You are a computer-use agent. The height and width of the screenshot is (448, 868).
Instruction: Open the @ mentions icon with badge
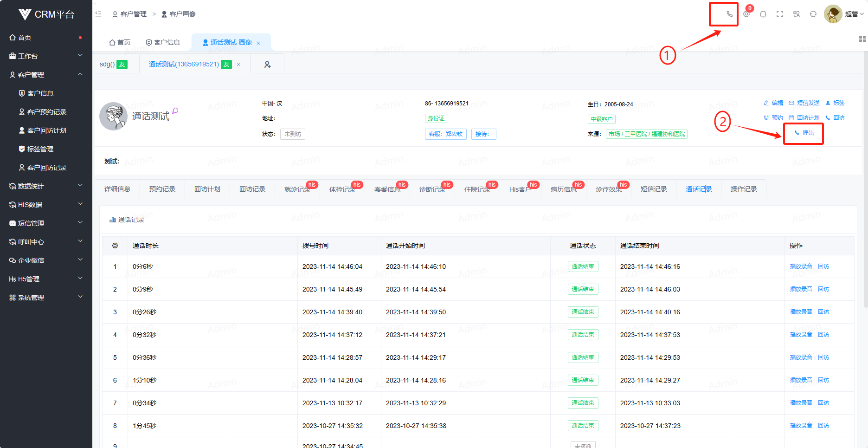(x=746, y=14)
